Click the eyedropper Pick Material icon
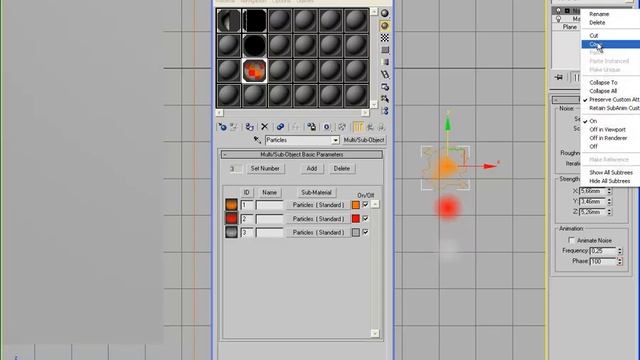This screenshot has width=640, height=360. pos(257,140)
